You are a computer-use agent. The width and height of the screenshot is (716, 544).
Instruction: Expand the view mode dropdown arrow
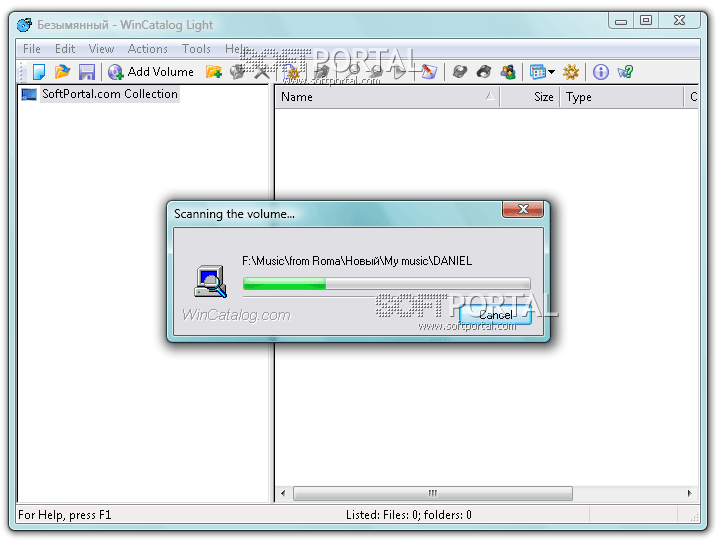(x=552, y=72)
